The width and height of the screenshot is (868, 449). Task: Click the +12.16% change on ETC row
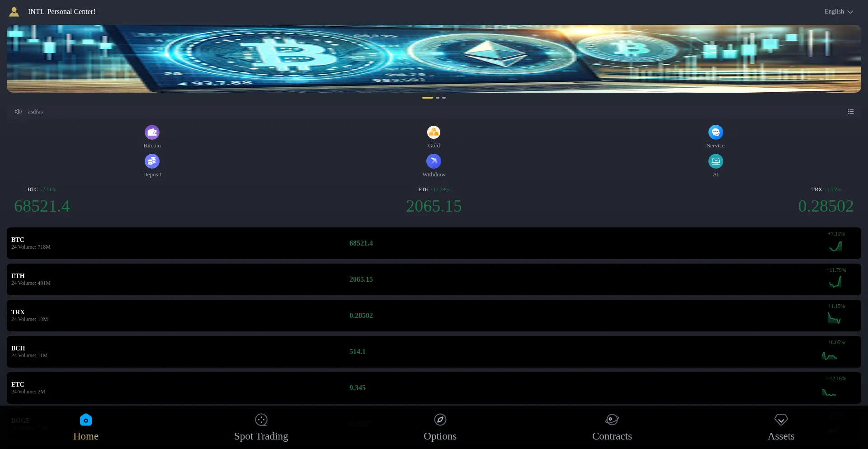(836, 378)
